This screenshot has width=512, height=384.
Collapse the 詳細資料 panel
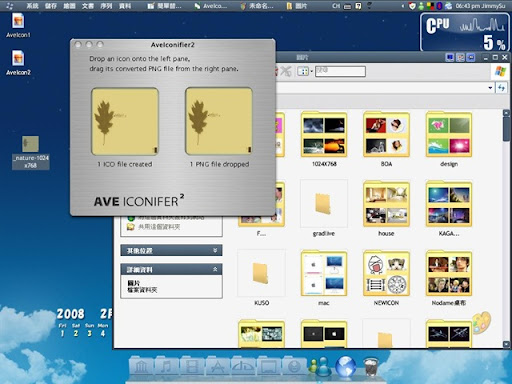coord(215,269)
